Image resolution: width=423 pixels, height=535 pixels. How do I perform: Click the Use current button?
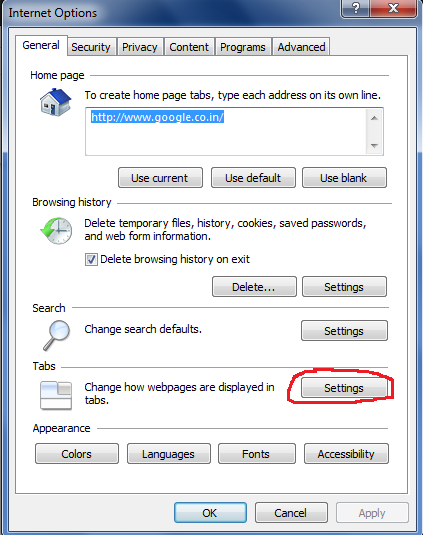click(x=160, y=178)
